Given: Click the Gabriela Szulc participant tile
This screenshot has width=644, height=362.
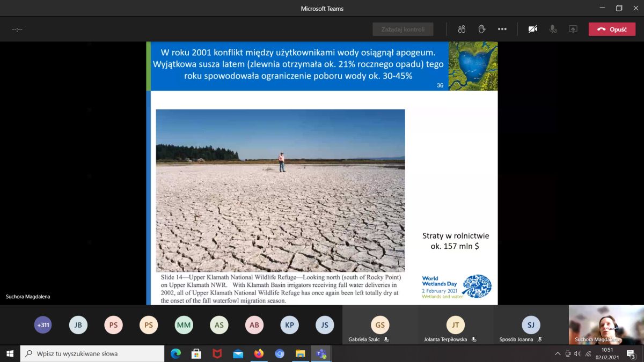Looking at the screenshot, I should [380, 326].
